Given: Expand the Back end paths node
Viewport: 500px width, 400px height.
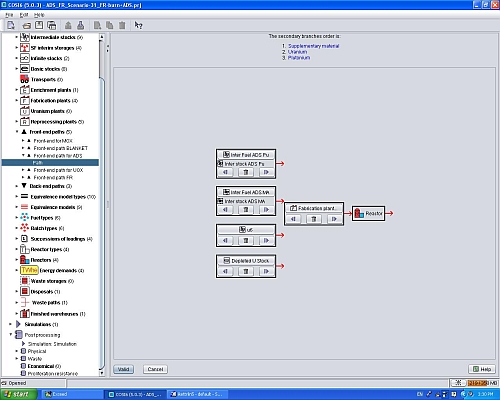Looking at the screenshot, I should point(17,186).
